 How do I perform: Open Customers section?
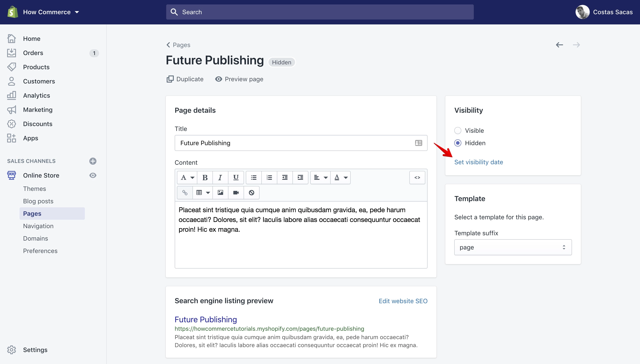pos(39,81)
